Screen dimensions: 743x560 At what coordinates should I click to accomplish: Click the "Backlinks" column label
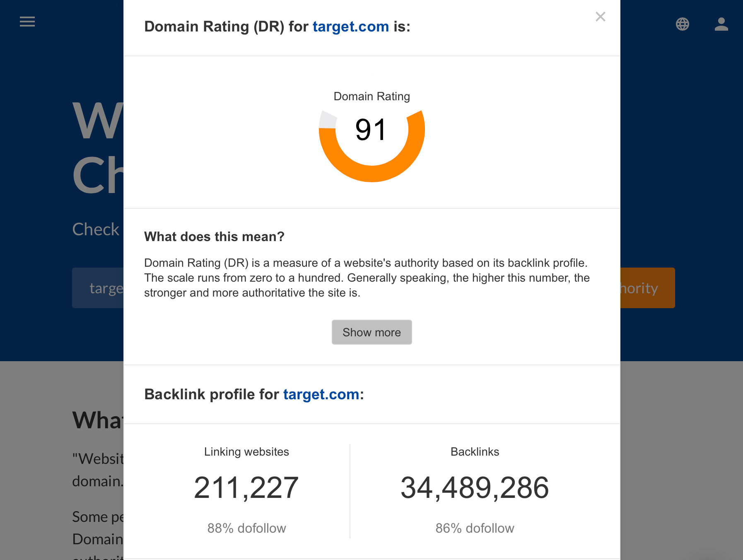(475, 451)
